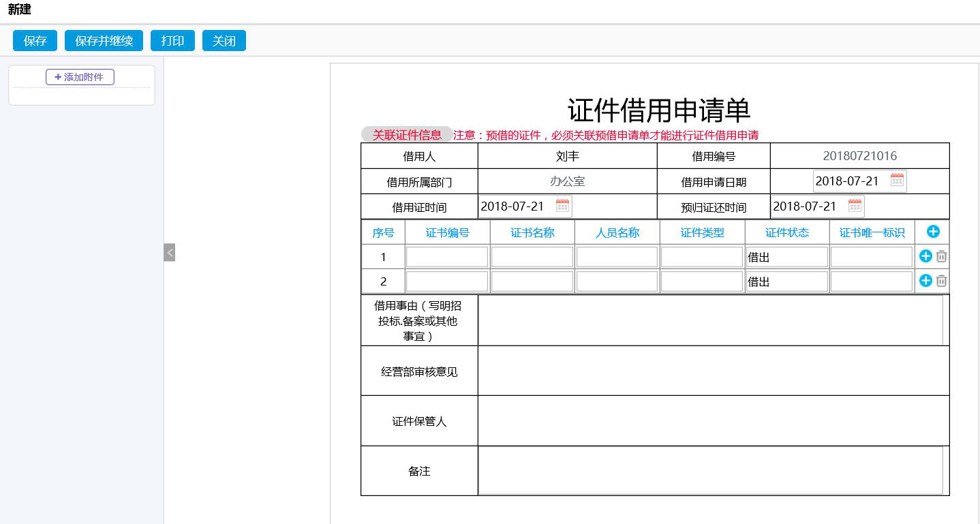
Task: Click 证件状态 field in row 1
Action: coord(786,257)
